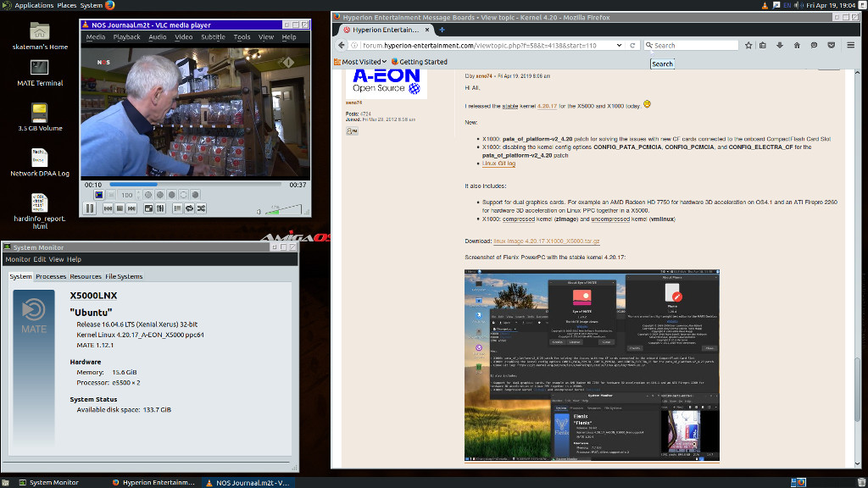Skip to next media in VLC
This screenshot has height=488, width=868.
pyautogui.click(x=131, y=208)
